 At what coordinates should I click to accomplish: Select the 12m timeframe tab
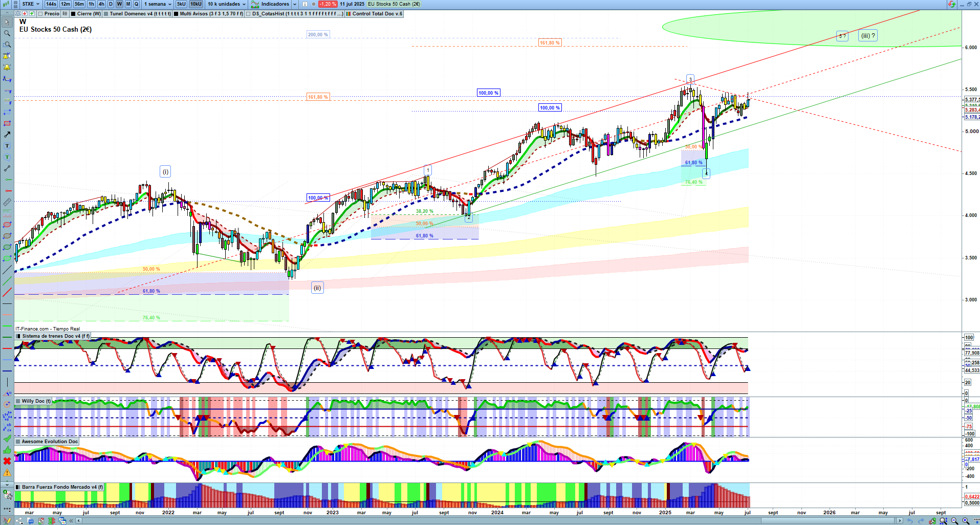tap(66, 4)
